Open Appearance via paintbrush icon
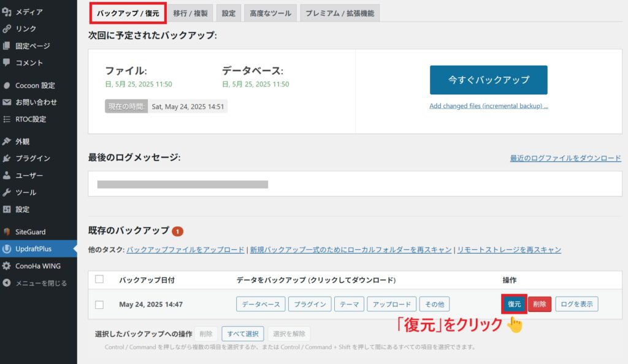The height and width of the screenshot is (364, 628). point(7,142)
